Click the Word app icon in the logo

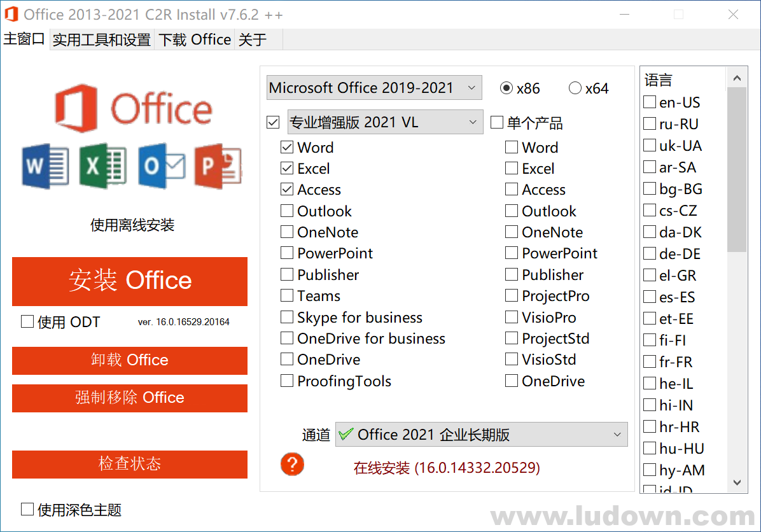(x=45, y=167)
